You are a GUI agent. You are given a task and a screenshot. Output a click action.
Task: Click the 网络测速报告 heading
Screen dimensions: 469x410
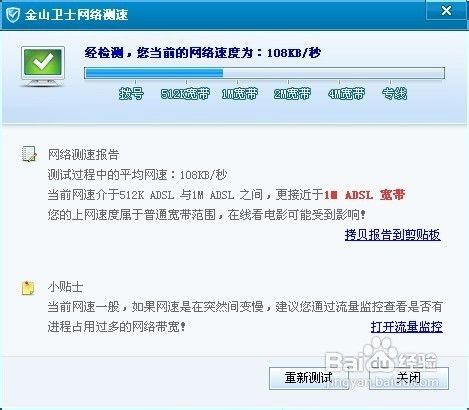point(83,155)
